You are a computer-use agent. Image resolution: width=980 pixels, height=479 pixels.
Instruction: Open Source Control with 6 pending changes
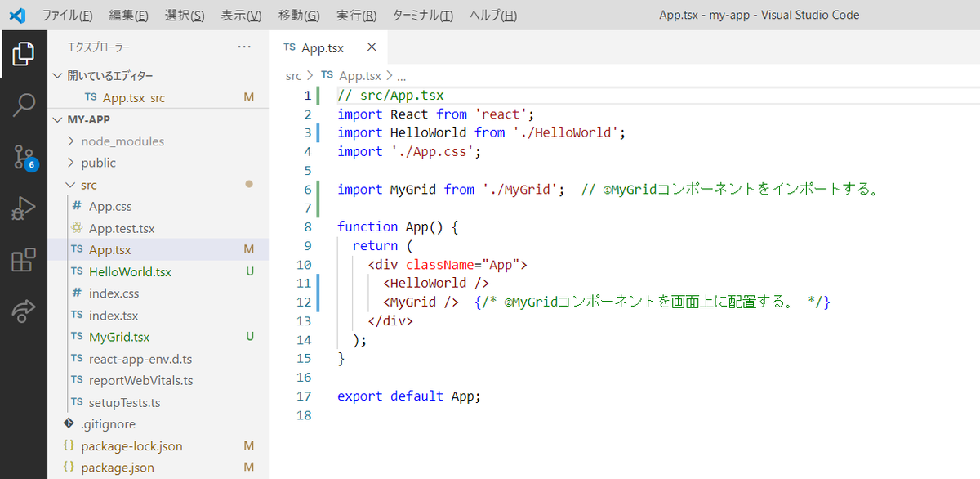pos(23,156)
